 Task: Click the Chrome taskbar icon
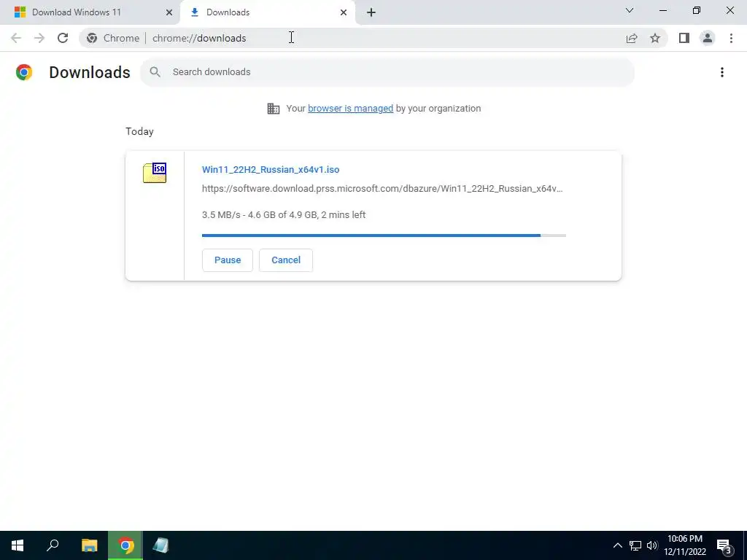(125, 545)
